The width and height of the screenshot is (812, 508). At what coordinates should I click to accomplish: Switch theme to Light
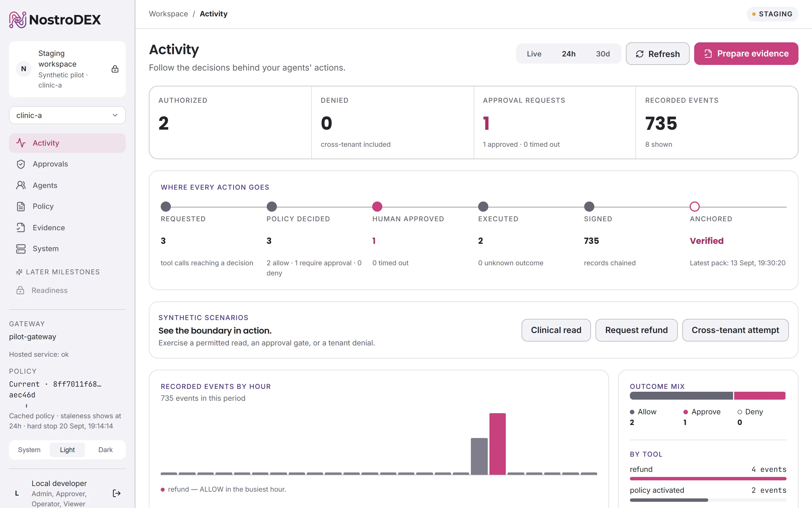[x=67, y=450]
